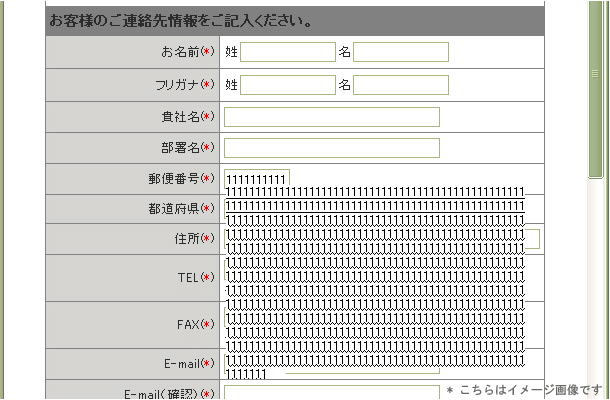Click the フリガナ label

[174, 85]
